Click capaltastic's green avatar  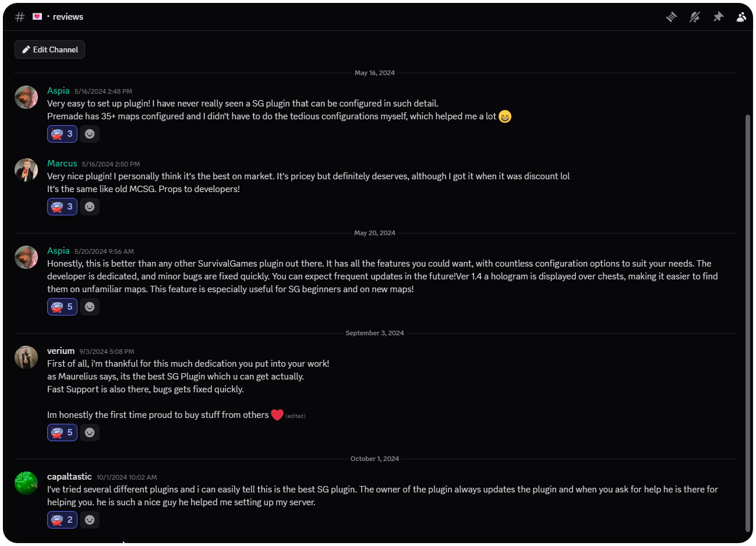pyautogui.click(x=26, y=483)
